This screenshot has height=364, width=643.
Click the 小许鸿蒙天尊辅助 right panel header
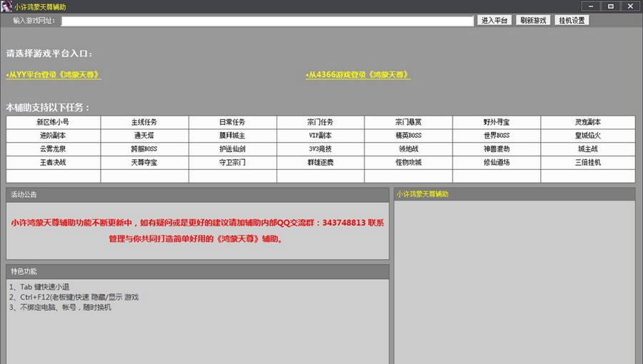pyautogui.click(x=514, y=194)
